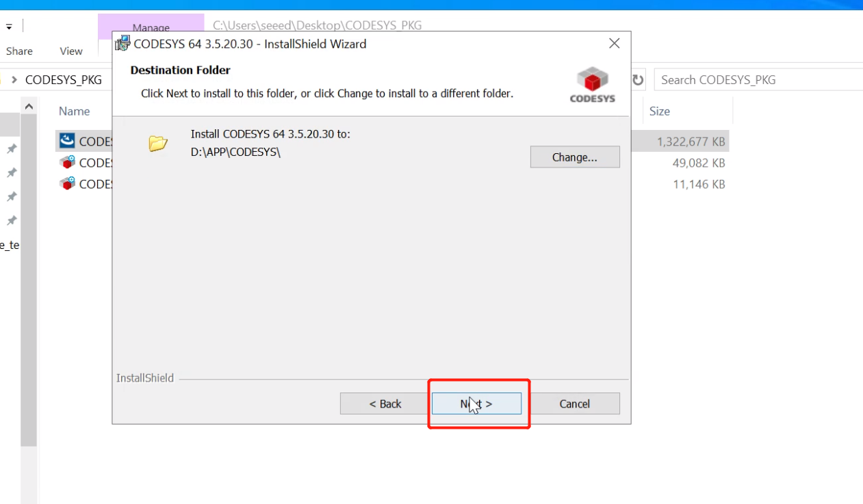This screenshot has width=863, height=504.
Task: Close the InstallShield Wizard dialog
Action: 615,44
